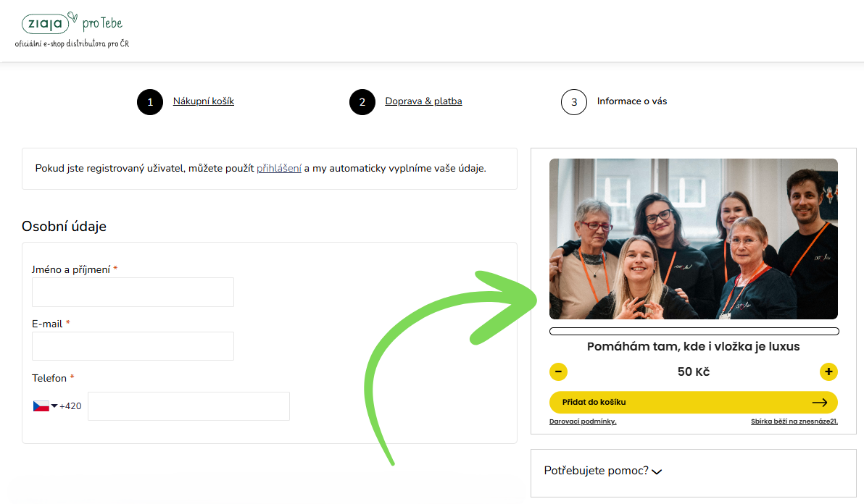The width and height of the screenshot is (864, 504).
Task: Click the Czech flag icon
Action: click(41, 406)
